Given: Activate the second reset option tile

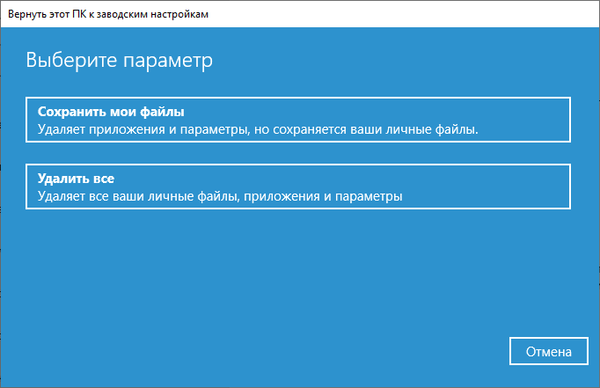Looking at the screenshot, I should click(x=298, y=187).
